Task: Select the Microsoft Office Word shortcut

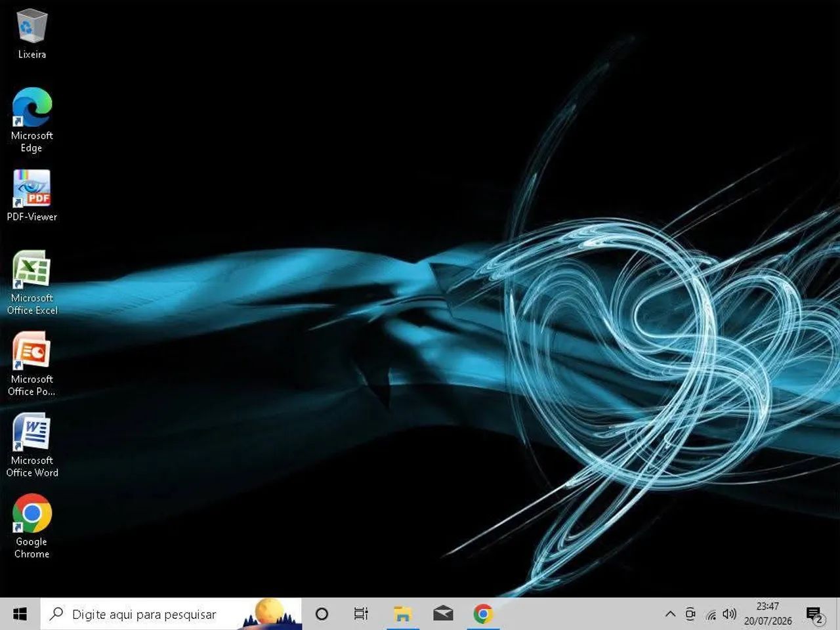Action: [x=31, y=445]
